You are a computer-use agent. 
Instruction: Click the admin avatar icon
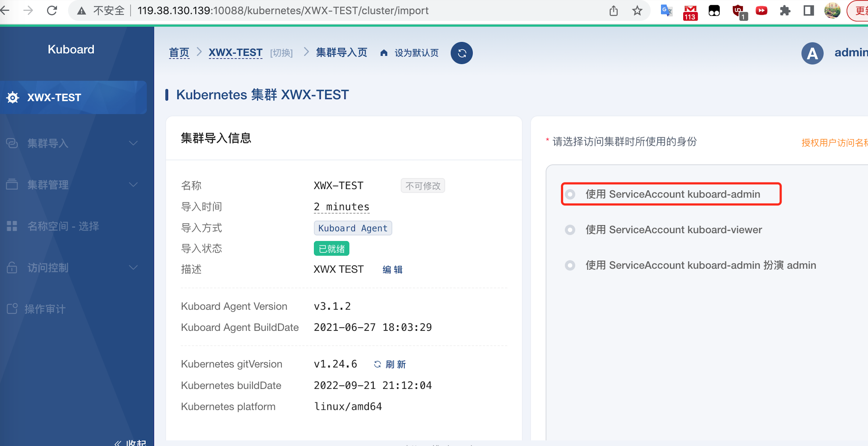[x=812, y=53]
